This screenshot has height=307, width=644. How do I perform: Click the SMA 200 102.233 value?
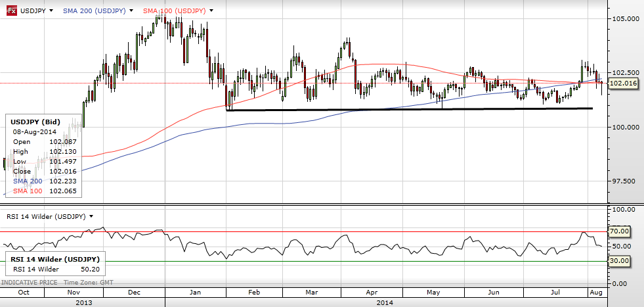(x=63, y=181)
